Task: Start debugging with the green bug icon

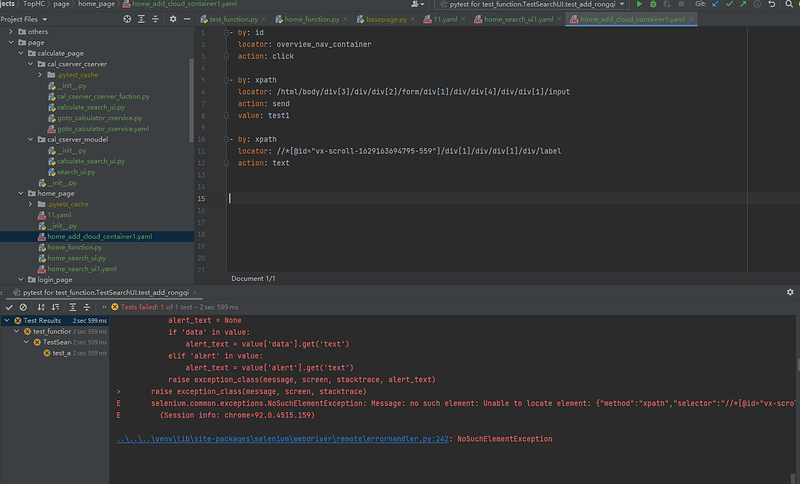Action: pos(653,4)
